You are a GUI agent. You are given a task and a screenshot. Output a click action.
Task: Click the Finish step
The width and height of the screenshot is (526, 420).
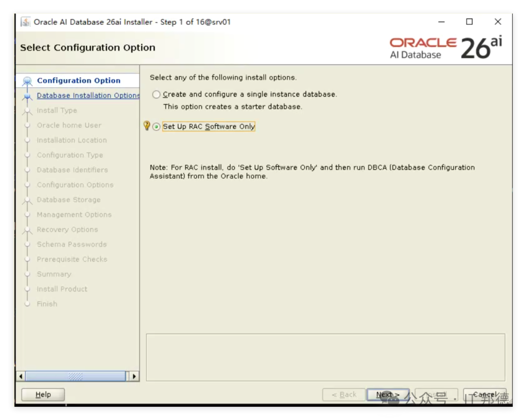(x=47, y=304)
